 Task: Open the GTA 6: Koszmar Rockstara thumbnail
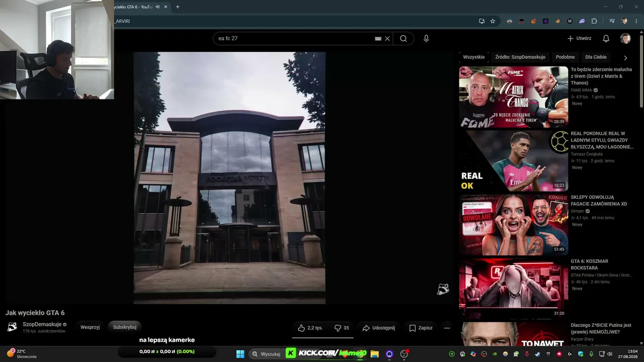[x=513, y=289]
